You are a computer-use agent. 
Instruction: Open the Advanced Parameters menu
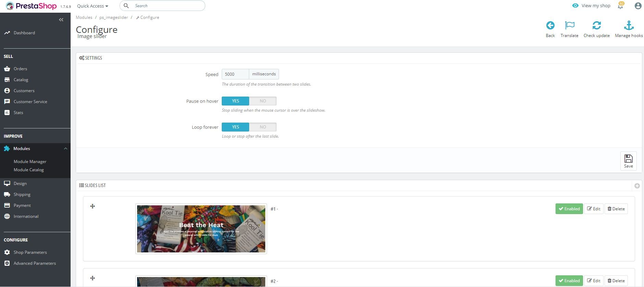[x=35, y=263]
